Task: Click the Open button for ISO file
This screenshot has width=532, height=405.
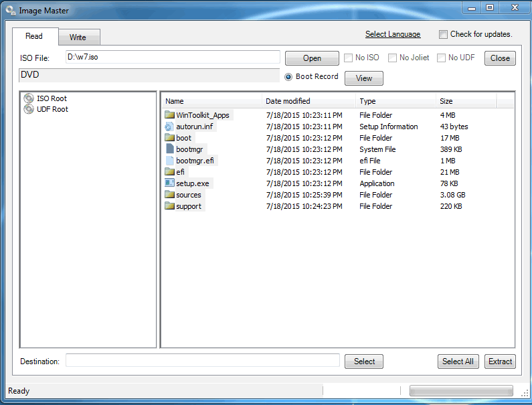Action: [312, 58]
